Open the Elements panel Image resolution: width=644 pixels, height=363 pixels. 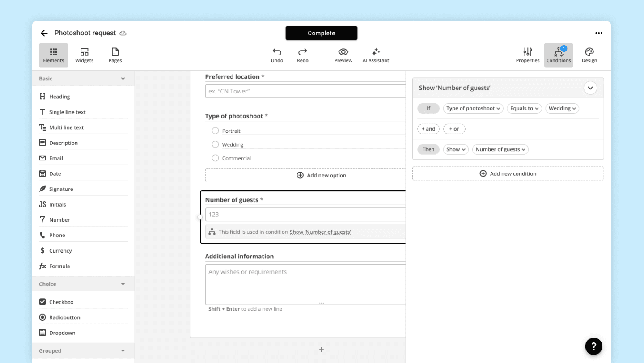click(54, 55)
